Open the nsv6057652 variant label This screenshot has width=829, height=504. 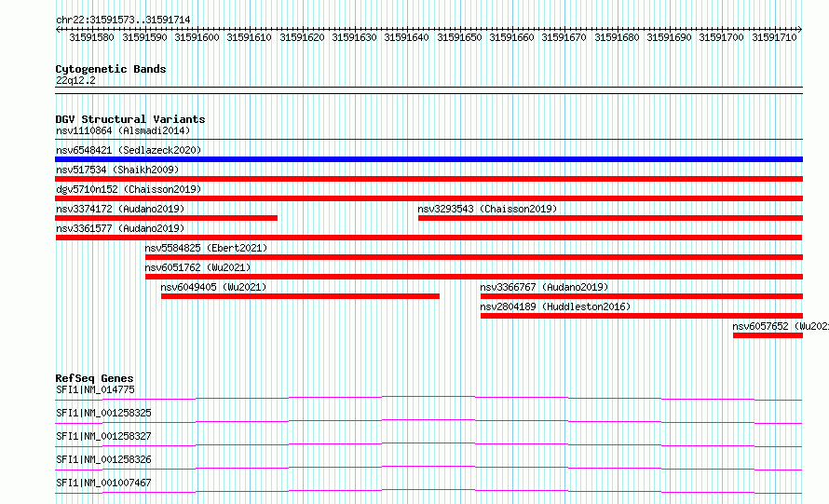coord(781,326)
